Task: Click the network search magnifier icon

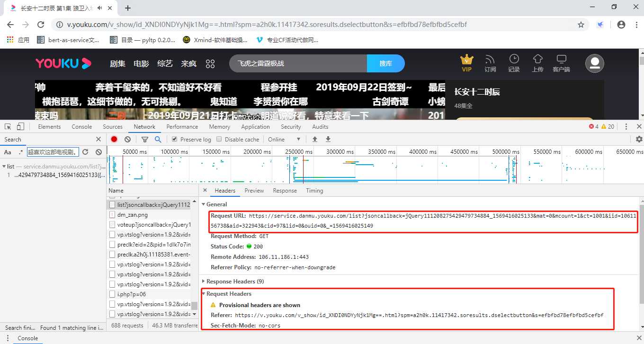Action: point(158,139)
